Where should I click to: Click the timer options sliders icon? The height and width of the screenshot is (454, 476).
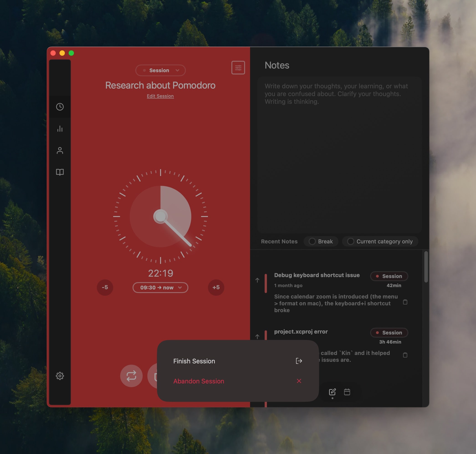[x=238, y=68]
